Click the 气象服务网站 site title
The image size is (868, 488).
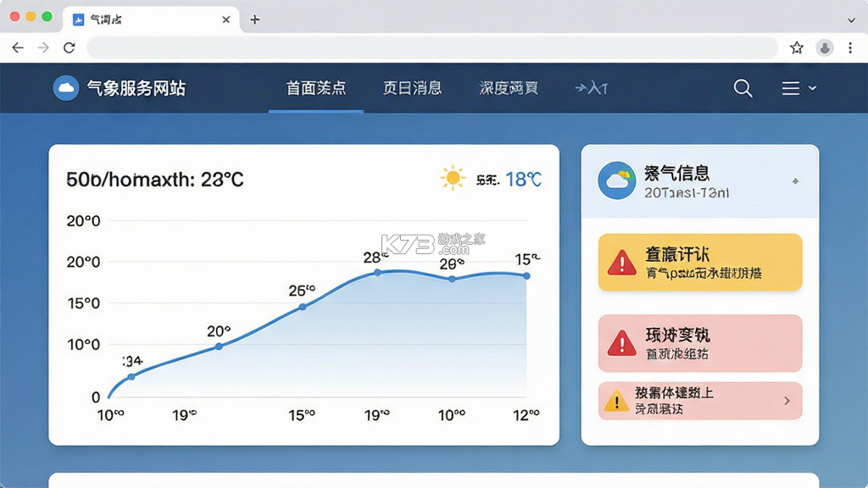click(x=136, y=88)
